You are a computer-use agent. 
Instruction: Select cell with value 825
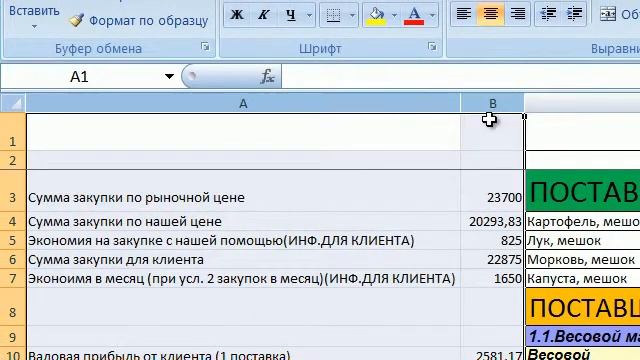click(x=493, y=240)
